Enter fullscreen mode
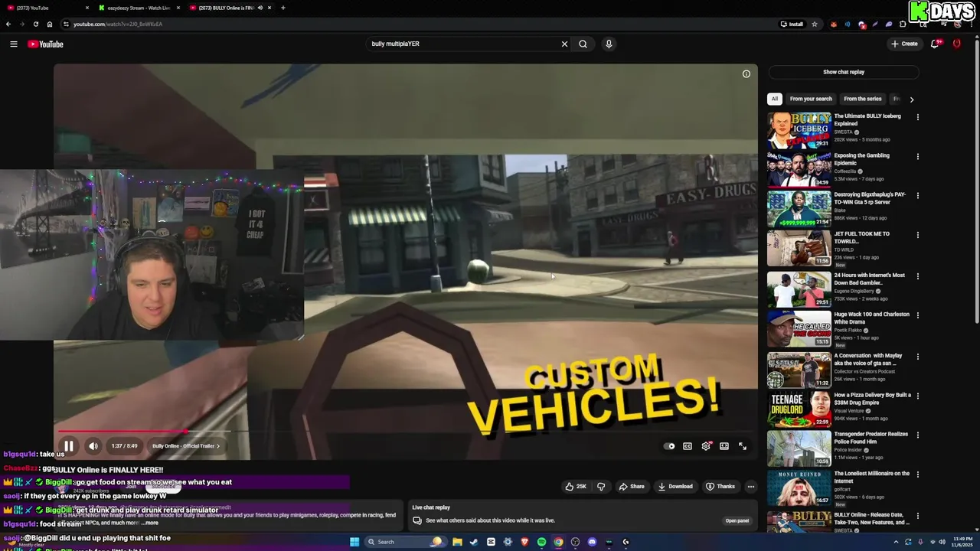This screenshot has height=551, width=980. coord(743,446)
